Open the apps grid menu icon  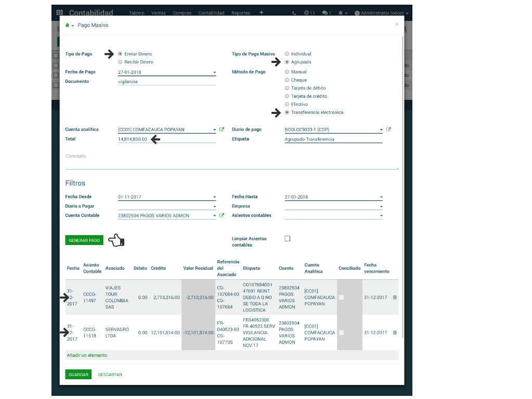point(60,12)
